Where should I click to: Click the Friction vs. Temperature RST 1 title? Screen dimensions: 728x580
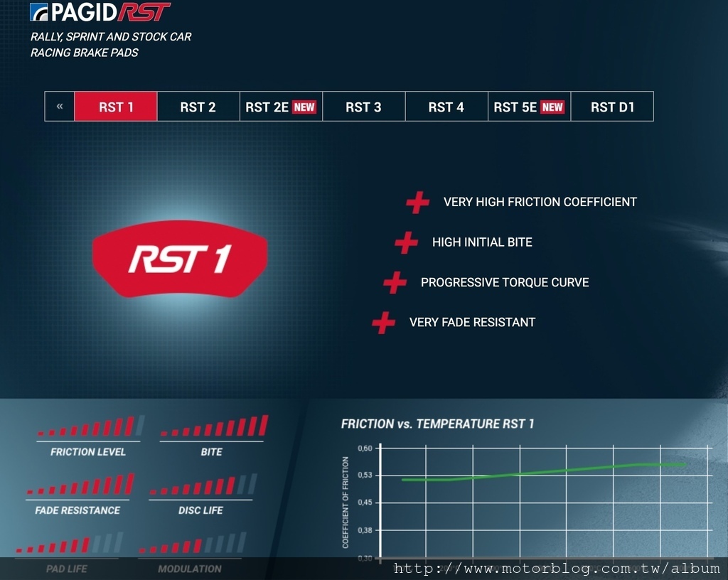click(x=437, y=424)
